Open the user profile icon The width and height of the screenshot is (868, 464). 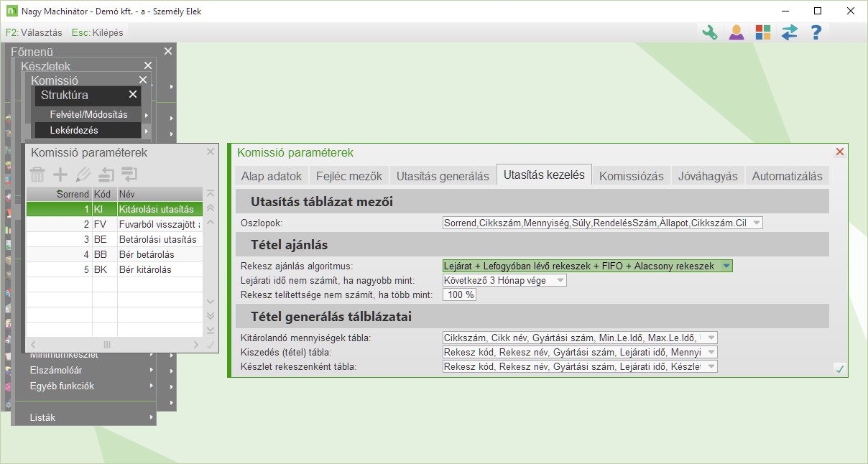pyautogui.click(x=737, y=32)
